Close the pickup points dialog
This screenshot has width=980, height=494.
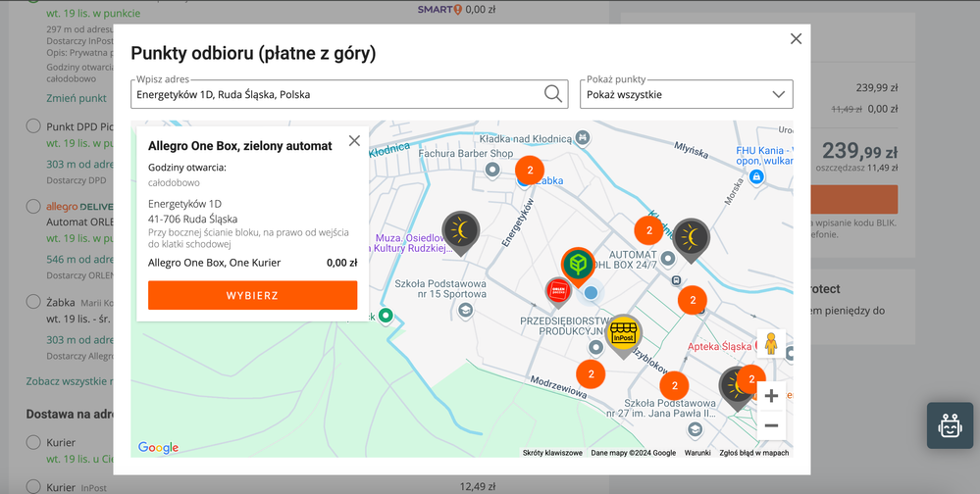796,39
